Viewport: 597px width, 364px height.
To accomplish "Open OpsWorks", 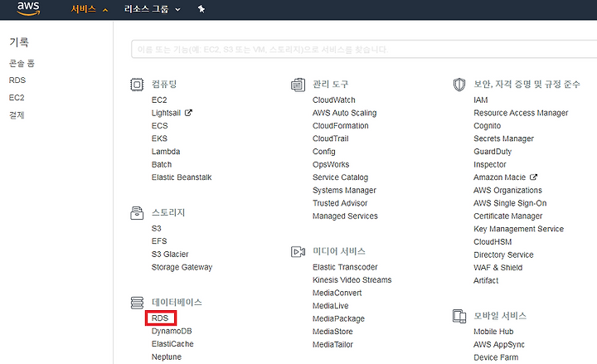I will click(x=331, y=164).
